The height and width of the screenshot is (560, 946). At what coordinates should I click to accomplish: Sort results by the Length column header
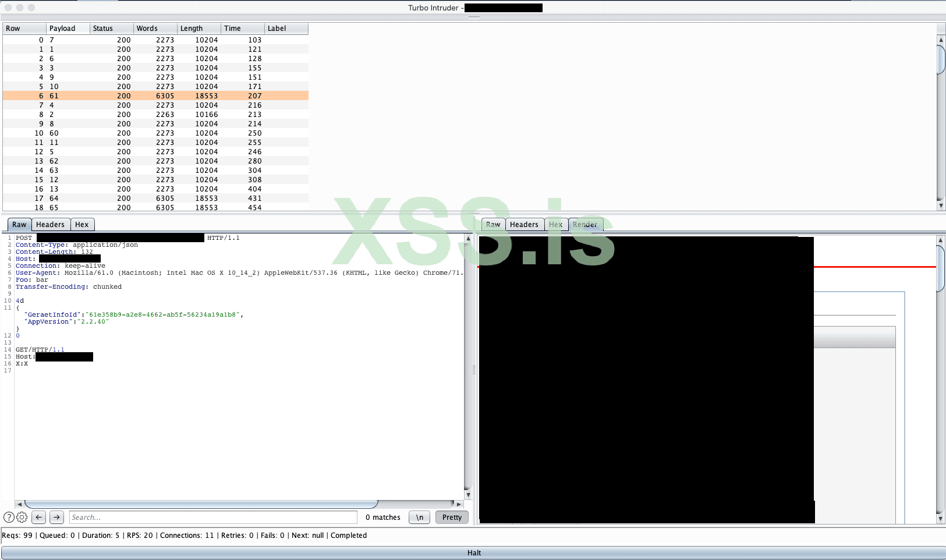click(x=199, y=29)
